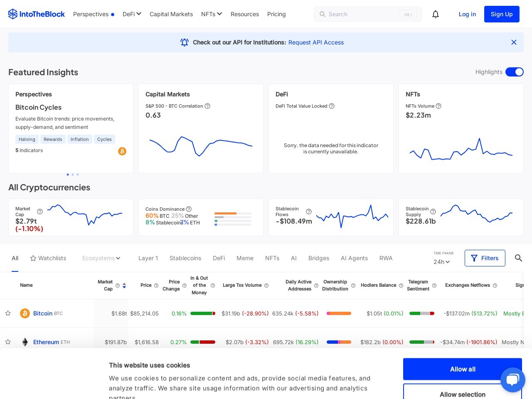Click the notifications bell icon
Image resolution: width=532 pixels, height=399 pixels.
[x=436, y=14]
